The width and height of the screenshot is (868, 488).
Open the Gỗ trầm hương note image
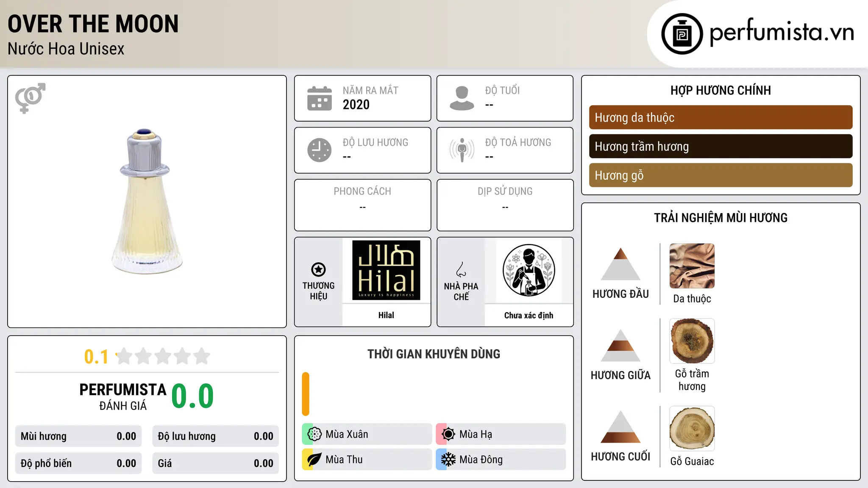692,341
